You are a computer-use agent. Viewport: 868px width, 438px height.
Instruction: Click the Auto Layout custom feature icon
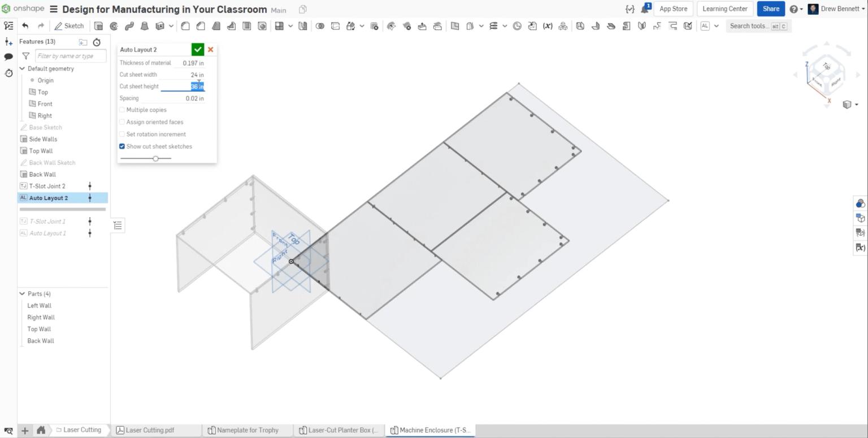point(704,25)
